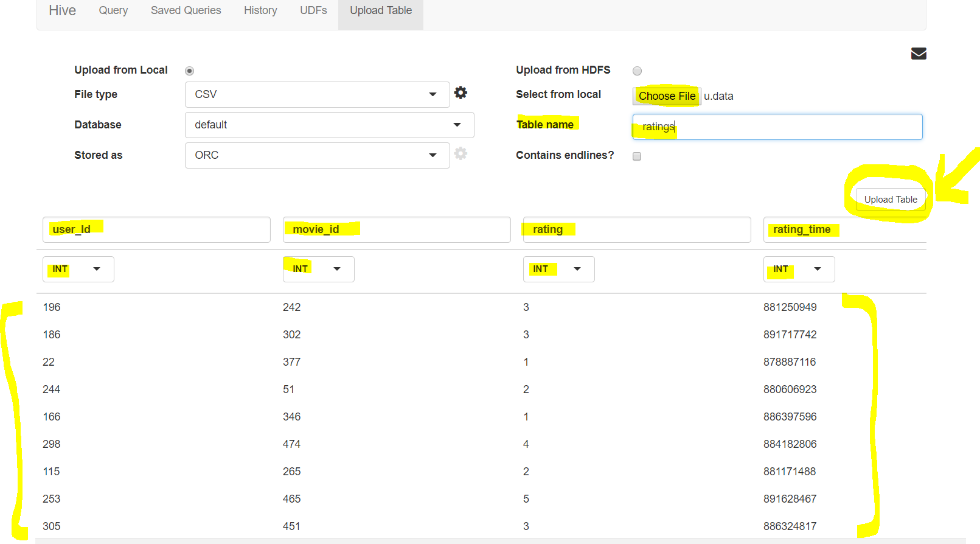Click the Choose File button
The image size is (980, 544).
tap(667, 96)
